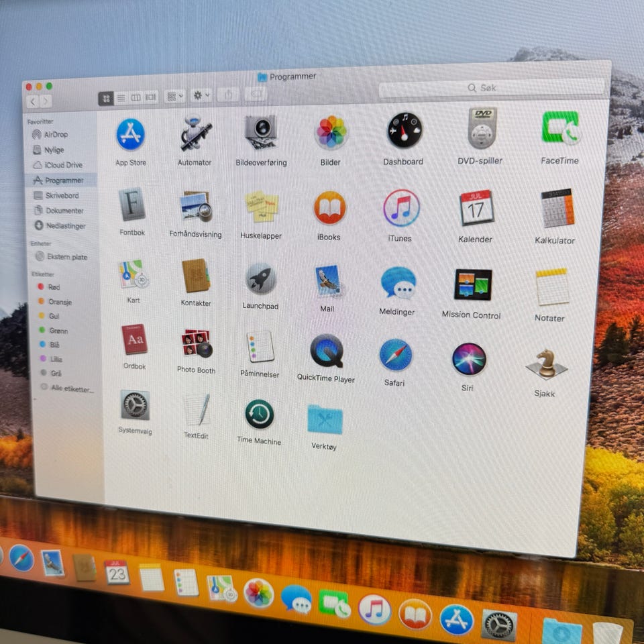Viewport: 644px width, 644px height.
Task: Go forward with the right chevron
Action: [x=46, y=101]
